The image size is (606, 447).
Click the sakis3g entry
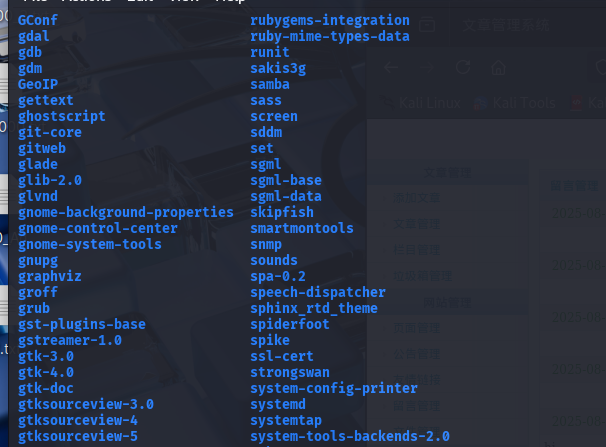point(278,68)
